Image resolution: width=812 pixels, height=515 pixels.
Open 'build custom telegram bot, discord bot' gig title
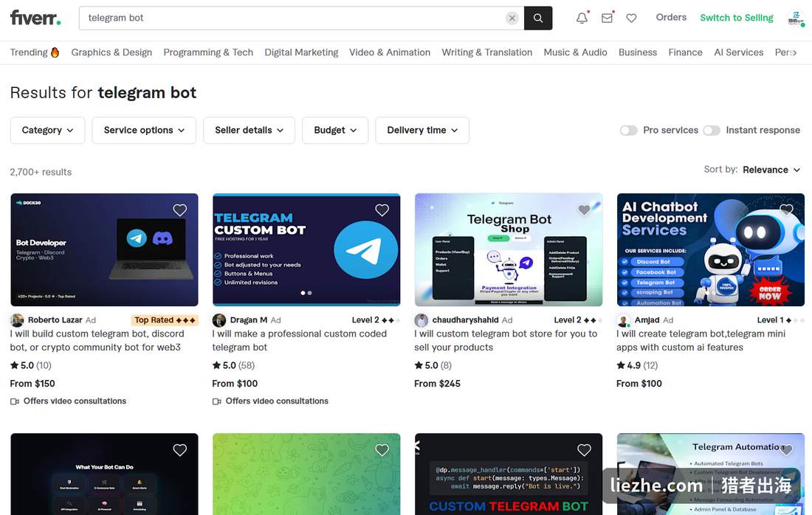97,341
